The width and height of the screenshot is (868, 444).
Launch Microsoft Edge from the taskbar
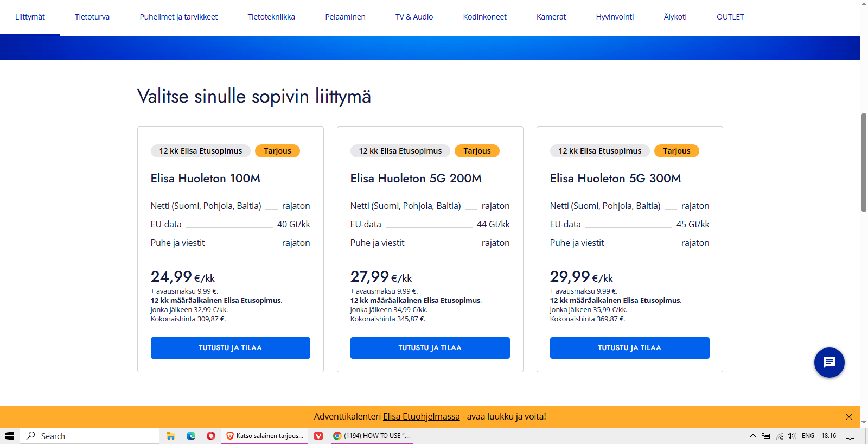tap(191, 436)
